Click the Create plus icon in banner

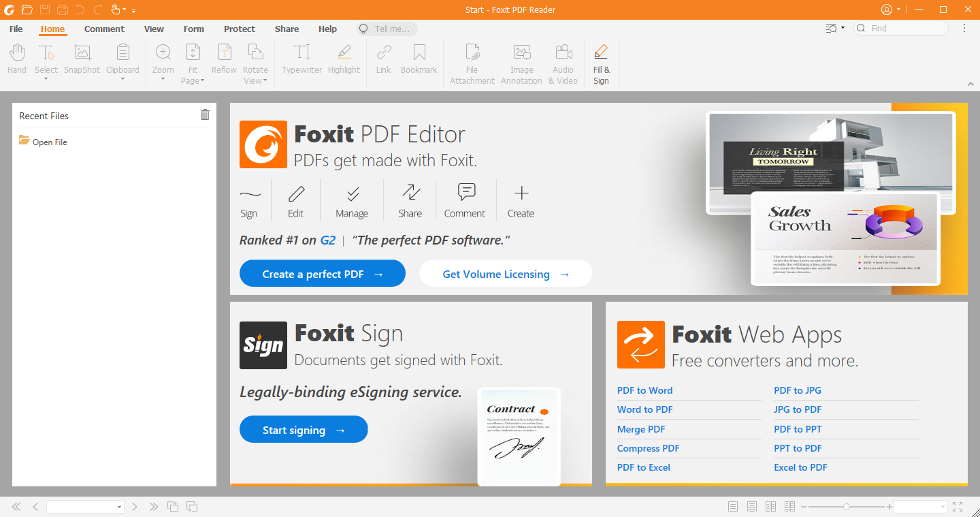tap(521, 193)
